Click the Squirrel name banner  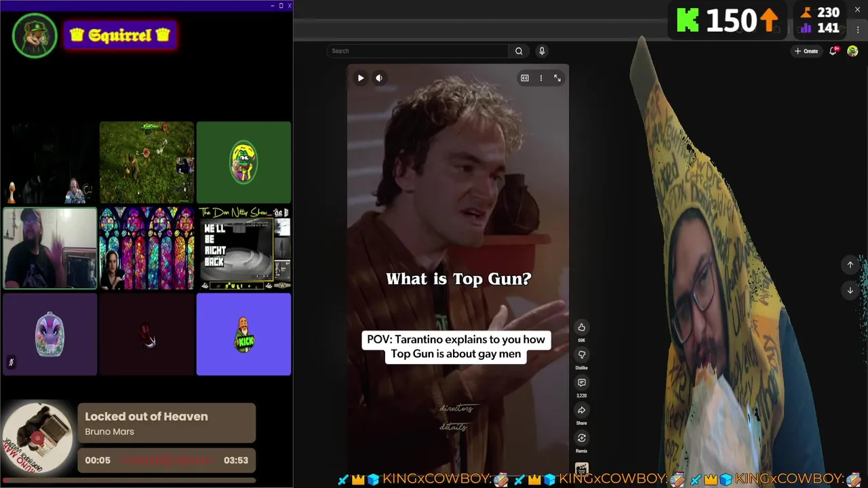[x=120, y=35]
